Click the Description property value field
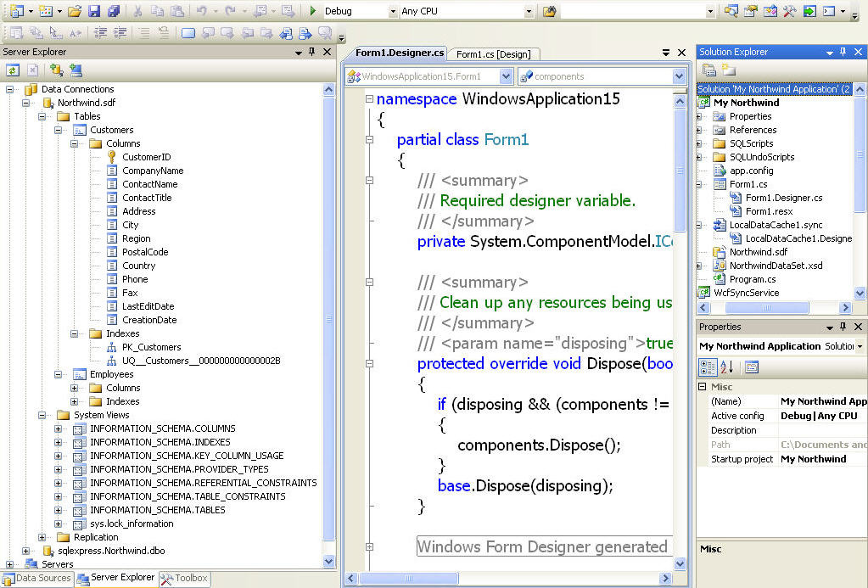 821,430
